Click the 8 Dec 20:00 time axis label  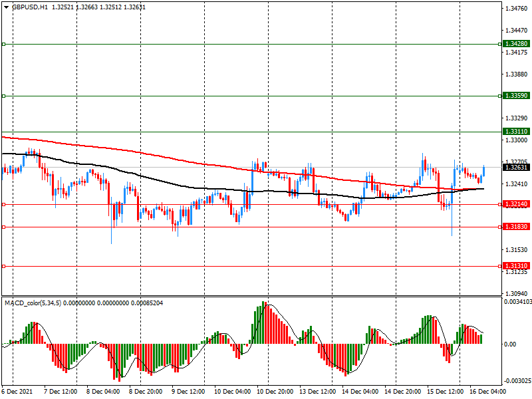(146, 392)
